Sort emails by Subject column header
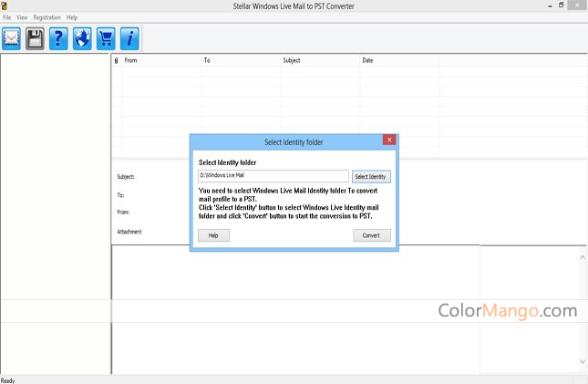The width and height of the screenshot is (588, 384). (x=319, y=60)
